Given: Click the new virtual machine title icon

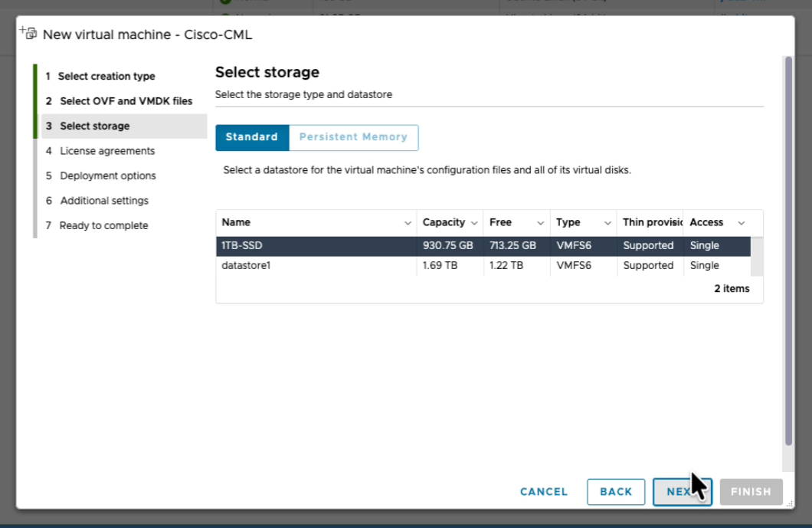Looking at the screenshot, I should pos(29,33).
